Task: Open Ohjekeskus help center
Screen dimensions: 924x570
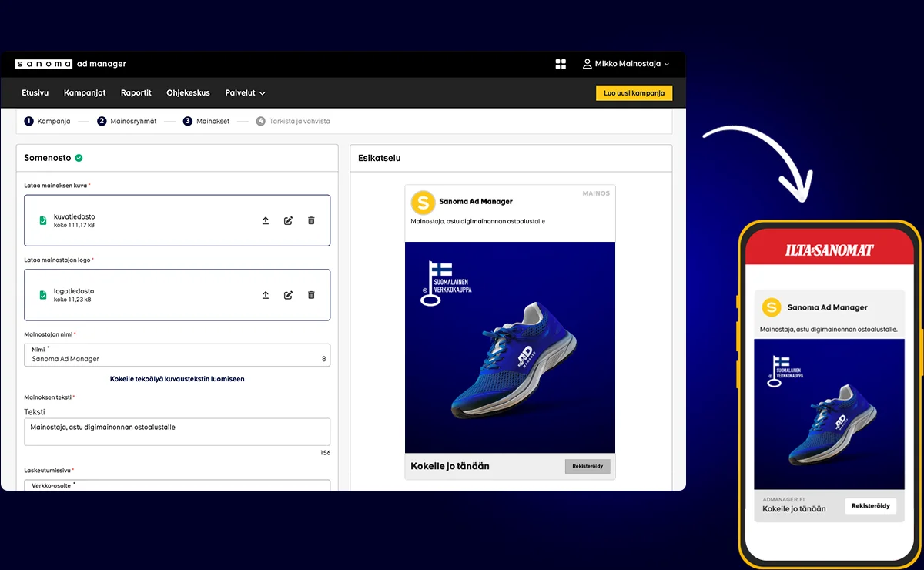Action: [x=188, y=93]
